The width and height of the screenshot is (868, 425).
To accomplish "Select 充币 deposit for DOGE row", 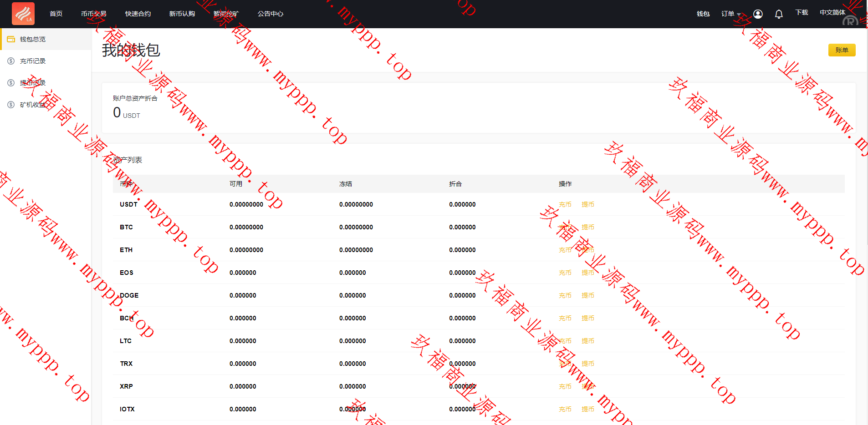I will 565,296.
